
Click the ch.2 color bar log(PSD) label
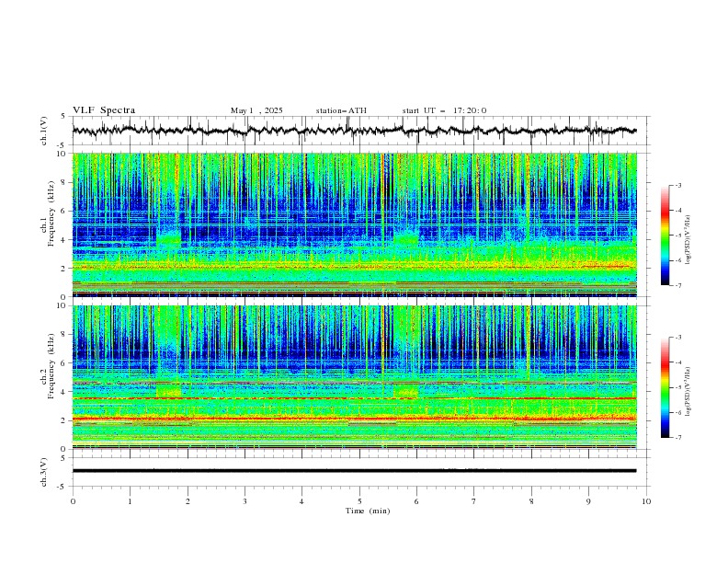(x=689, y=392)
